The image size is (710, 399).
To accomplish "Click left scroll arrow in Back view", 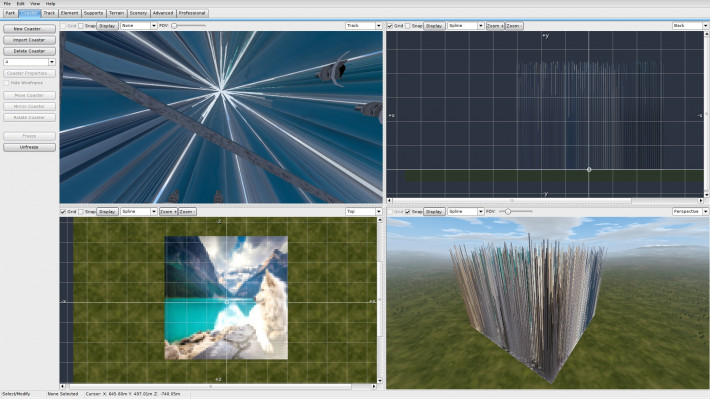I will tap(389, 200).
